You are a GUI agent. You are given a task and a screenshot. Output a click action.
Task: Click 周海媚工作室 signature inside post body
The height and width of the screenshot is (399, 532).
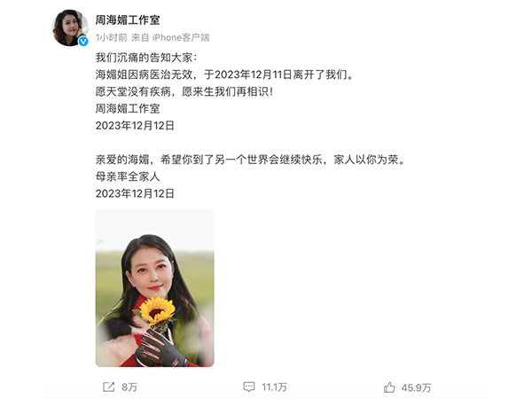128,108
